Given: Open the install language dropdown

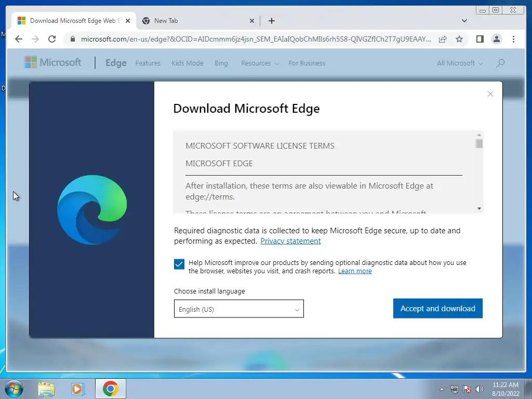Looking at the screenshot, I should point(239,309).
